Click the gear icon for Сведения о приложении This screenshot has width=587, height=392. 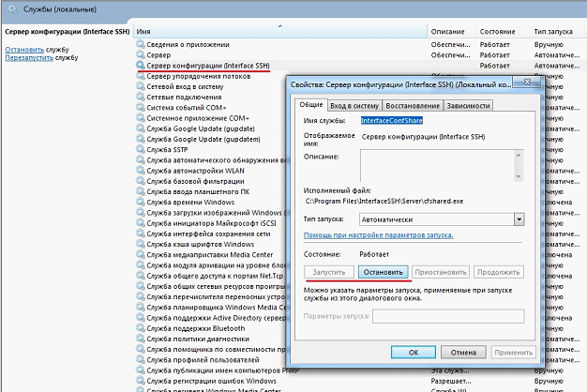pos(140,45)
